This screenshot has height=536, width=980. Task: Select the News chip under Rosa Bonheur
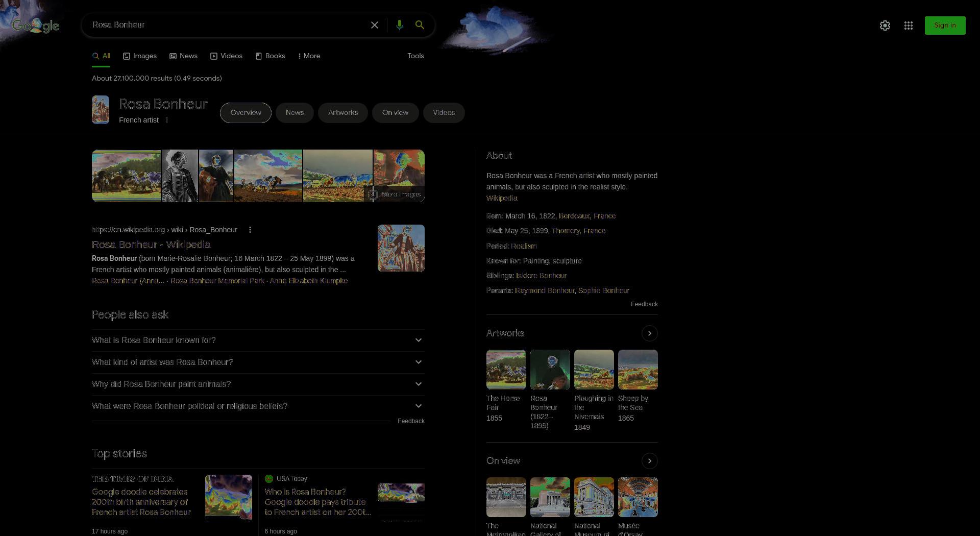[295, 113]
